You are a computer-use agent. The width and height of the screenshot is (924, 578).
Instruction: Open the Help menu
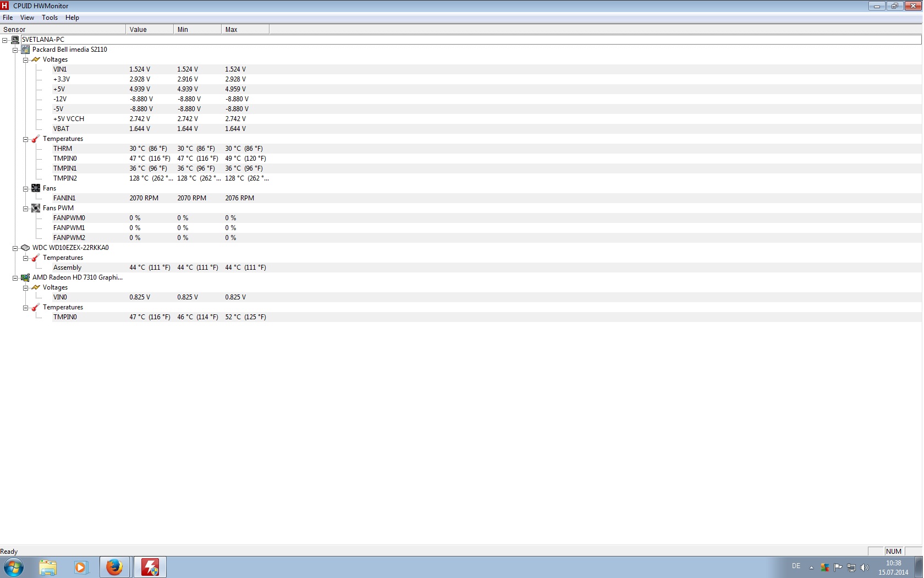tap(72, 18)
